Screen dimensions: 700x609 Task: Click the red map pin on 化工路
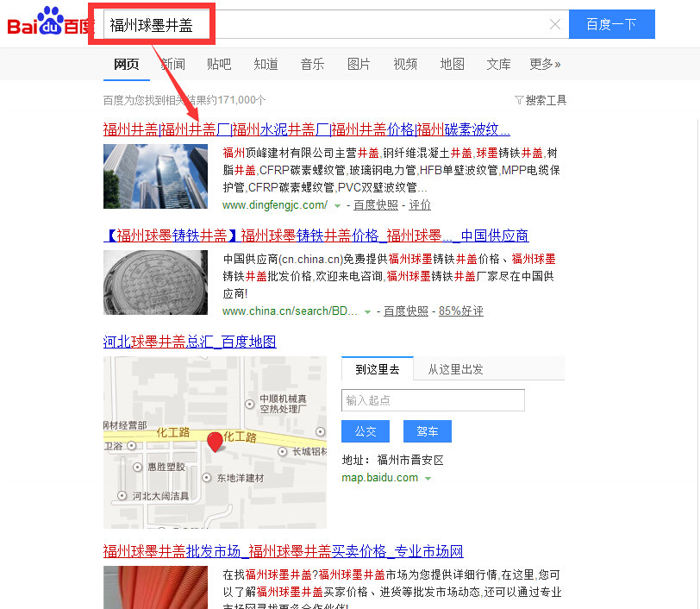pyautogui.click(x=216, y=443)
